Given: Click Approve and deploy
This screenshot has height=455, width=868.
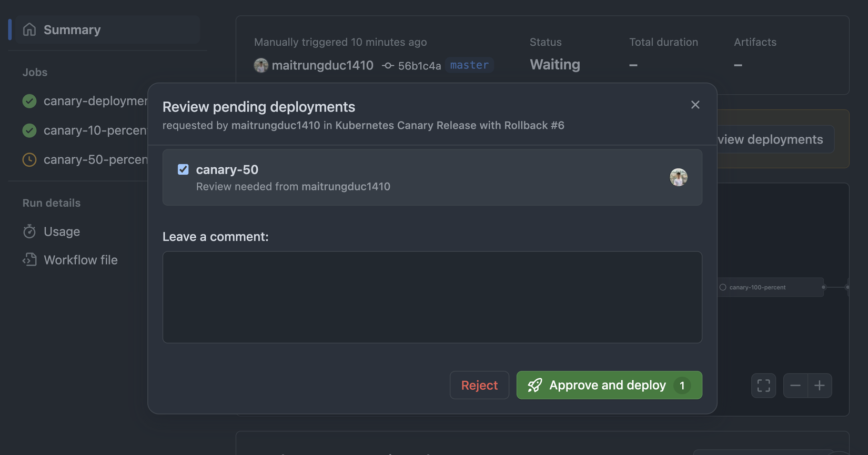Looking at the screenshot, I should [608, 385].
